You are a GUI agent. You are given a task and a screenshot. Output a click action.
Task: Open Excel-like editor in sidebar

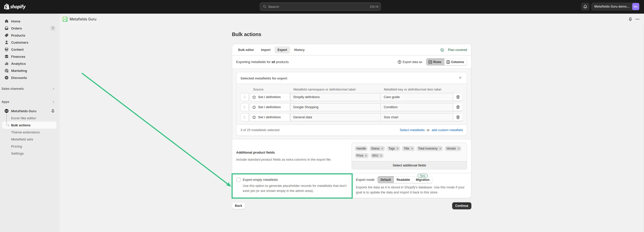pos(23,118)
